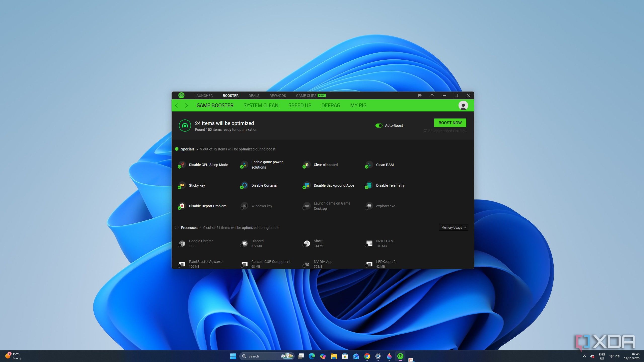Open the Memory Usage sort dropdown
The image size is (644, 362).
[453, 227]
